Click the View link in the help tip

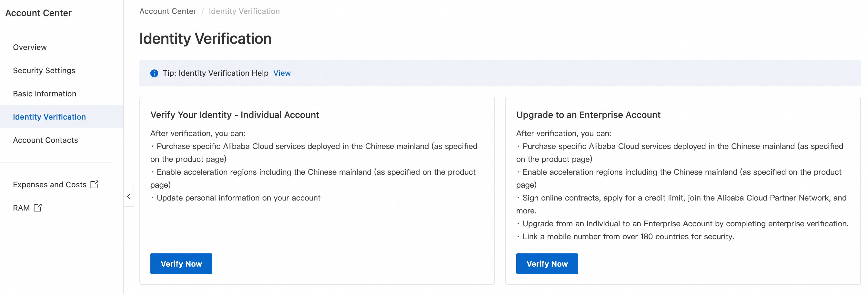click(x=282, y=73)
